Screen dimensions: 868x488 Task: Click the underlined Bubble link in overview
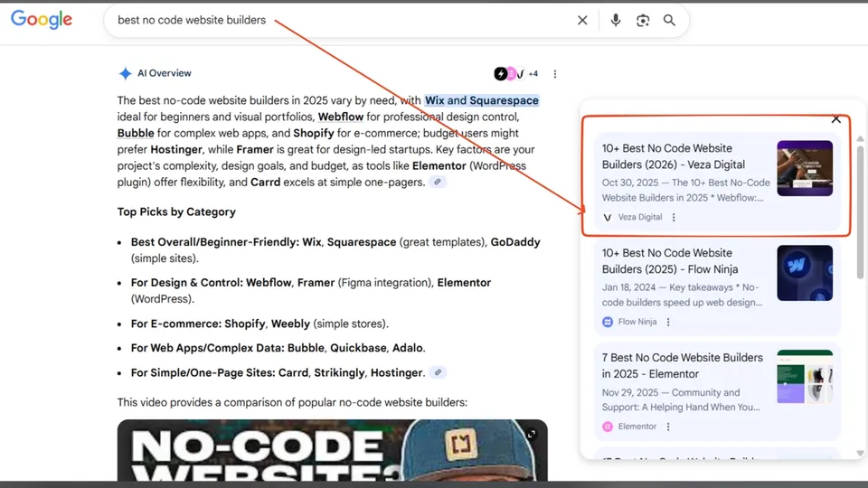136,134
